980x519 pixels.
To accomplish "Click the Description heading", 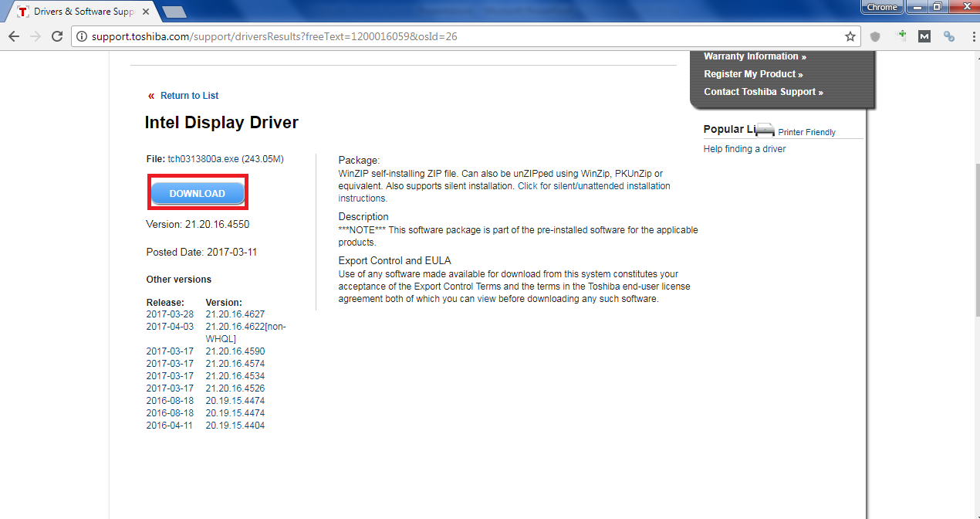I will click(363, 217).
